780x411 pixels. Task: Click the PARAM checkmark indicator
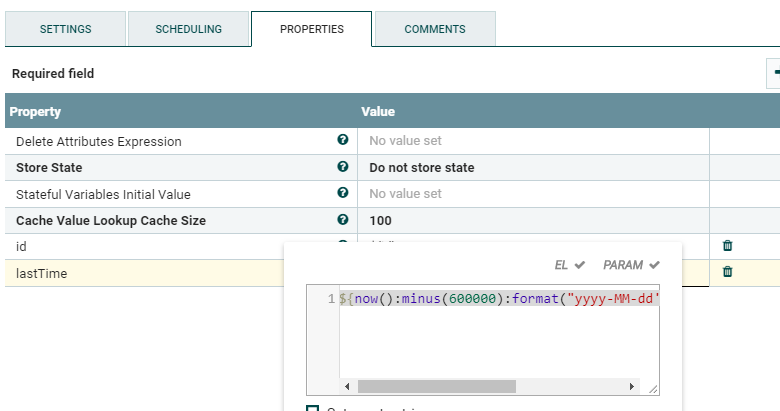(x=631, y=265)
